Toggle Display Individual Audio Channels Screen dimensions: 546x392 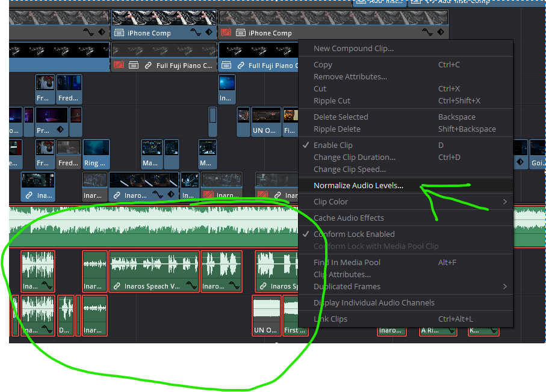click(373, 303)
